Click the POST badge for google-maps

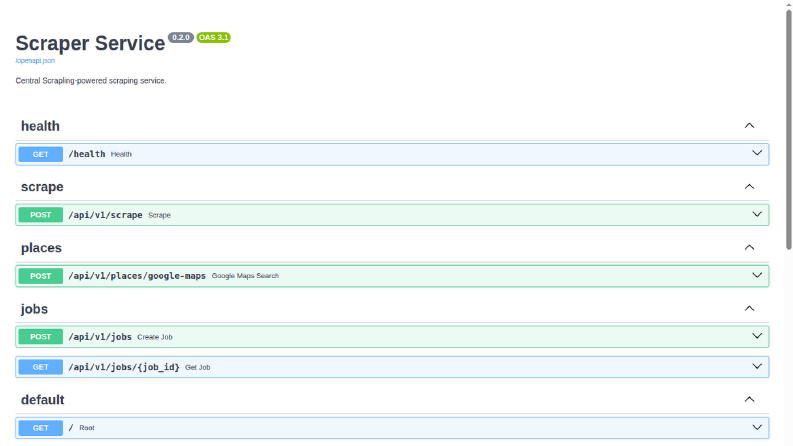coord(40,276)
